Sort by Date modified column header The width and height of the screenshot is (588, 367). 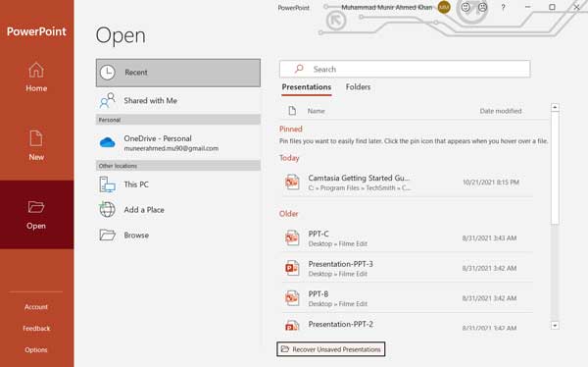(501, 111)
